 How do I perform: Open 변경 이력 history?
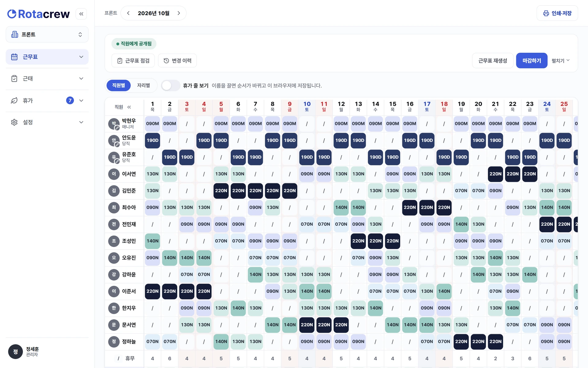[177, 61]
